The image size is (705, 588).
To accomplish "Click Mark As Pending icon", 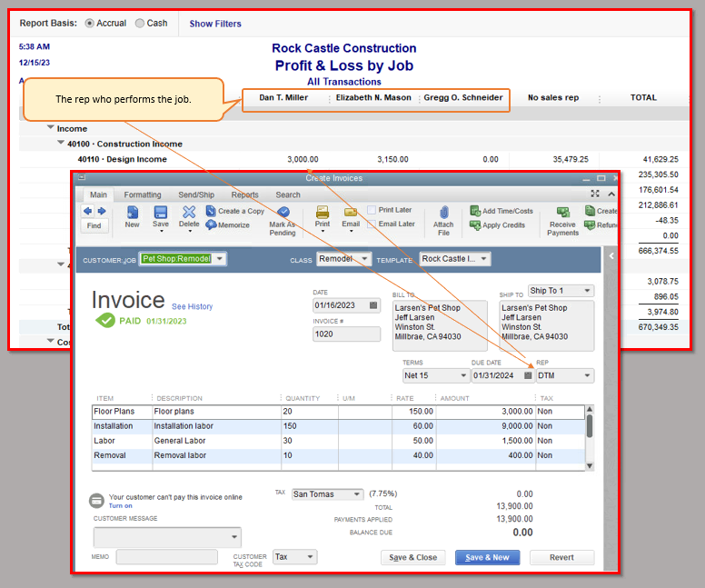I will (283, 212).
